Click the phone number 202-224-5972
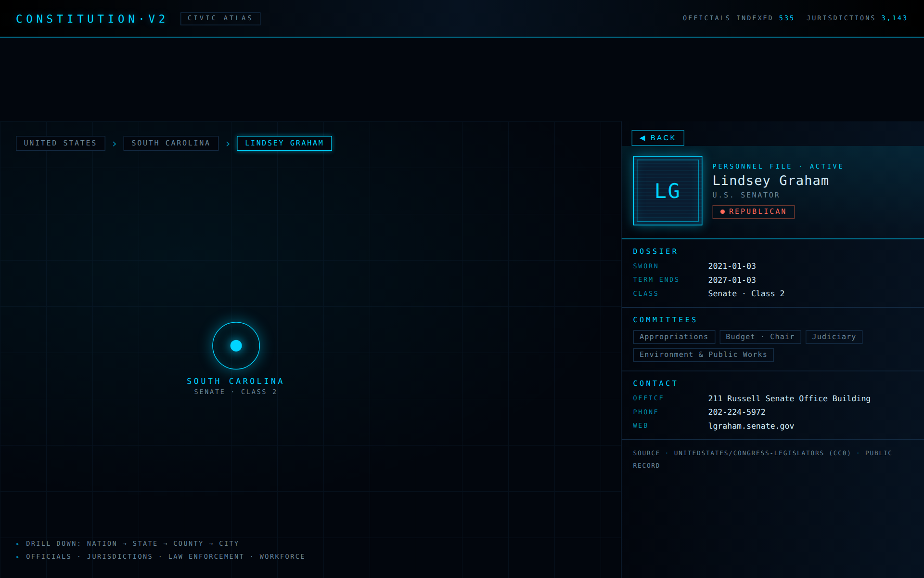The width and height of the screenshot is (924, 578). tap(736, 412)
